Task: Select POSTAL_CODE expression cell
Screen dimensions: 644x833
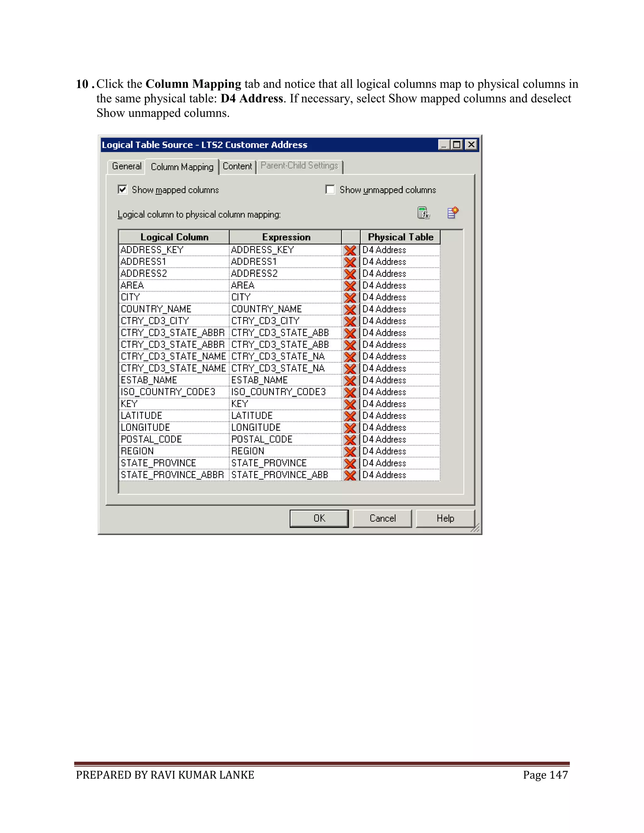Action: click(x=286, y=439)
